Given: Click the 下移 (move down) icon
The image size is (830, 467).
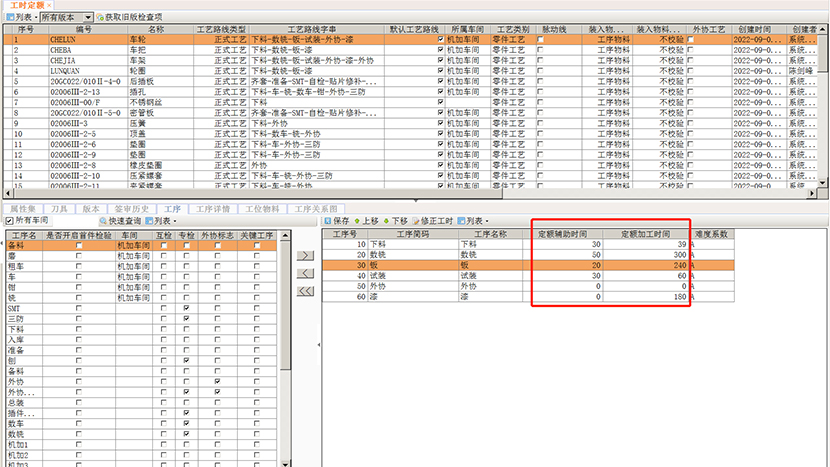Looking at the screenshot, I should [395, 220].
